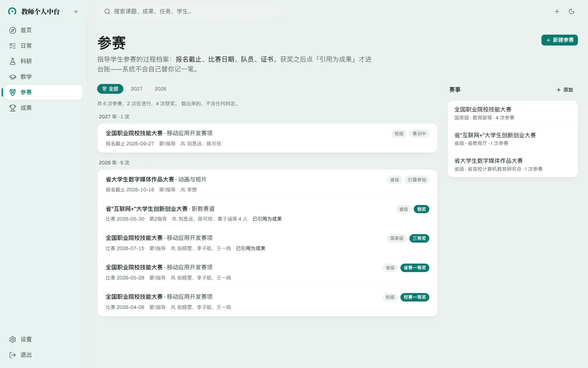Screen dimensions: 588x368
Task: Click the 国家级 level tag
Action: (397, 238)
